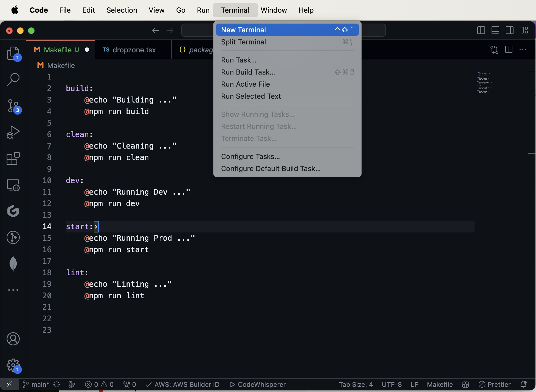Click the minimap code preview
Image resolution: width=536 pixels, height=392 pixels.
tap(484, 83)
